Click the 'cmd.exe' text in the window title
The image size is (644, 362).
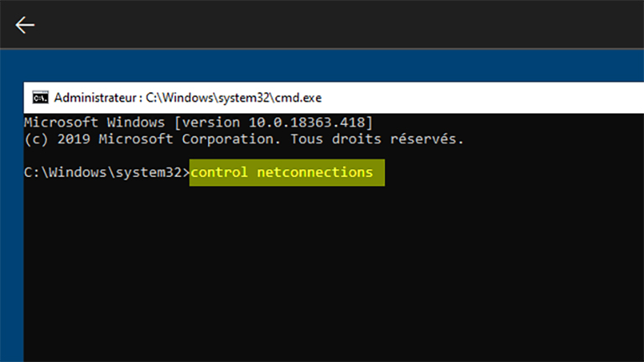coord(299,97)
